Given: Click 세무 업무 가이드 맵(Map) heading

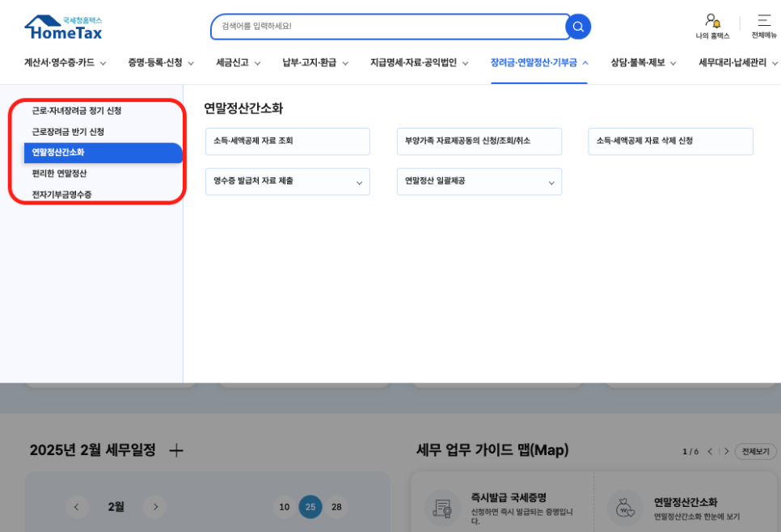Looking at the screenshot, I should (x=492, y=450).
